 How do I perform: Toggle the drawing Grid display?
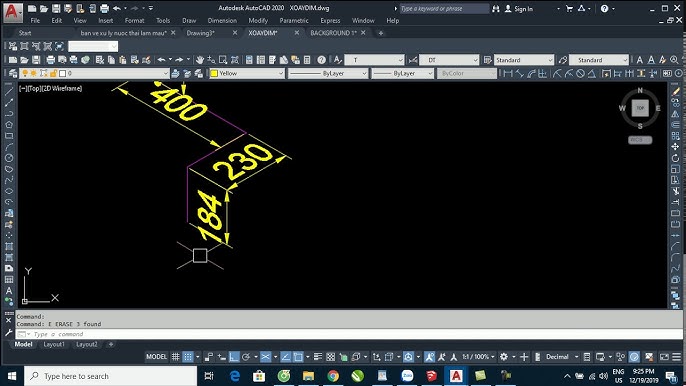point(175,357)
